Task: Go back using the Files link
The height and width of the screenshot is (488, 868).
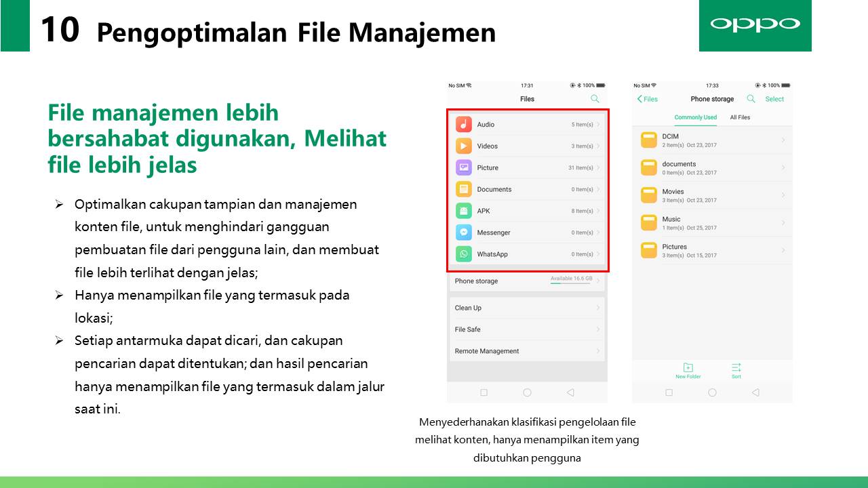Action: coord(648,99)
